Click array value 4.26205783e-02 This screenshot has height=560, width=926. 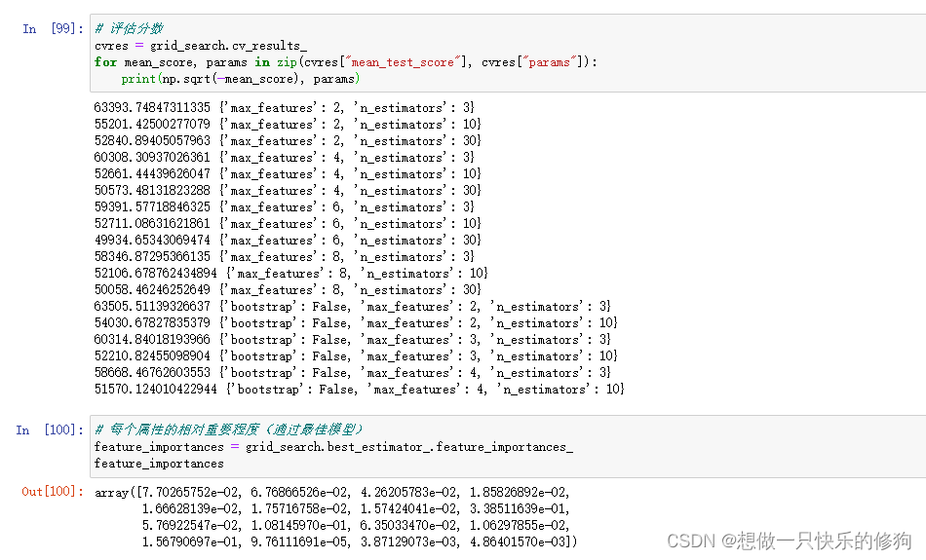[x=408, y=492]
